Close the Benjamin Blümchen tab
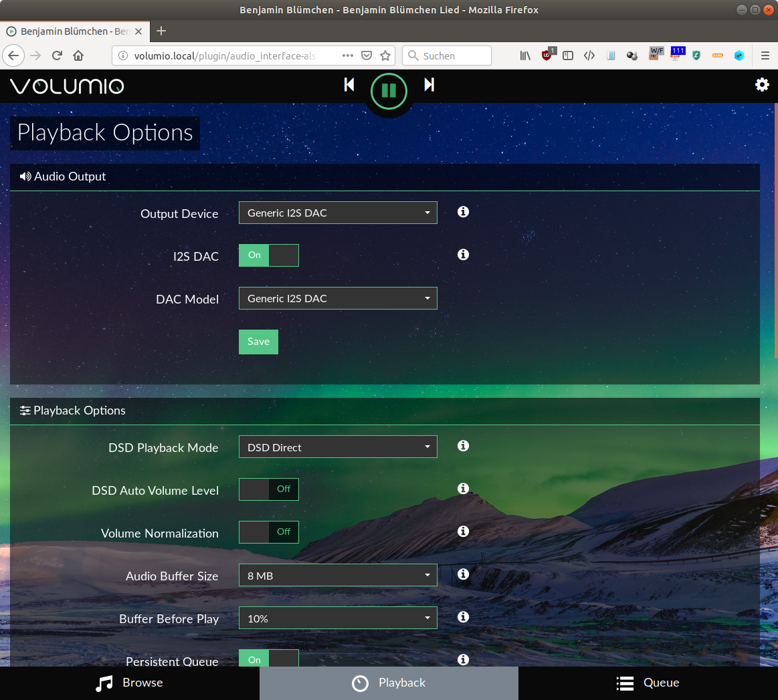The height and width of the screenshot is (700, 778). click(139, 31)
